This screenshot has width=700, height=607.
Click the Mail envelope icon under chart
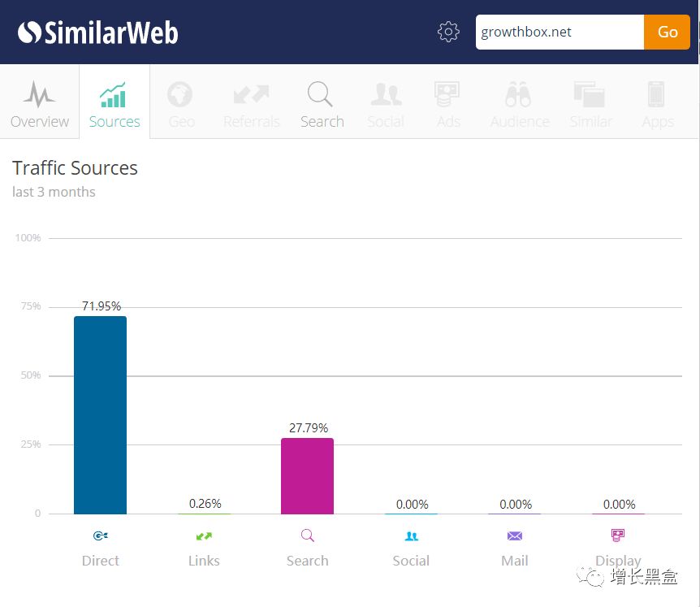(515, 536)
